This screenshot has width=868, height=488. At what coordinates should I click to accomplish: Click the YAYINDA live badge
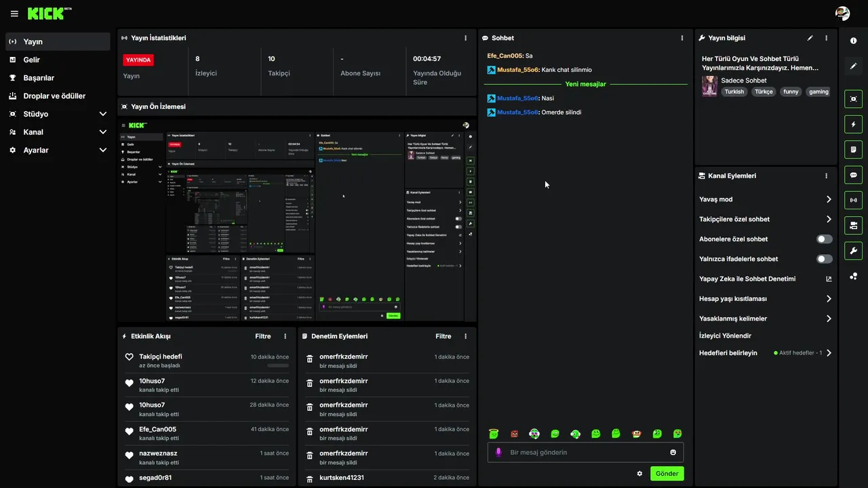click(x=138, y=60)
